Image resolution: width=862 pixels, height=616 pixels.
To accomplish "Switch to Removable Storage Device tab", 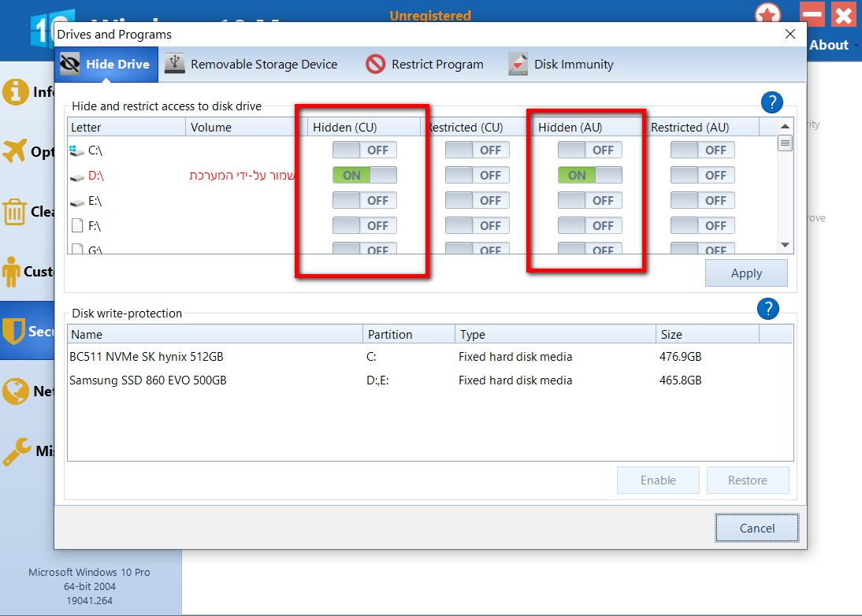I will [251, 65].
